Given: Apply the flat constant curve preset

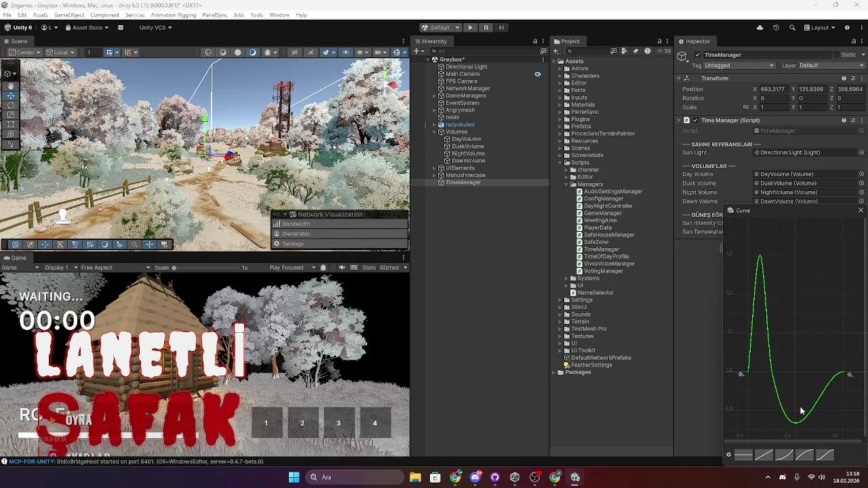Looking at the screenshot, I should pos(743,455).
